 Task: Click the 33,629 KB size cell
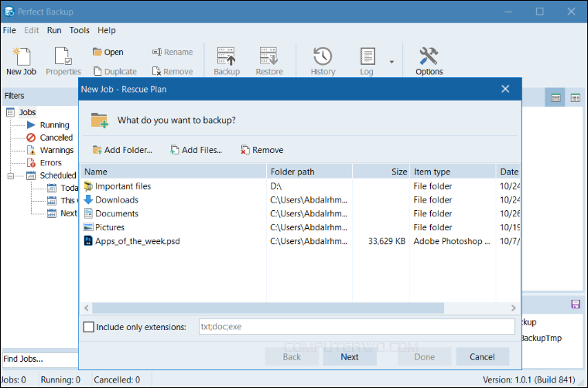(387, 241)
